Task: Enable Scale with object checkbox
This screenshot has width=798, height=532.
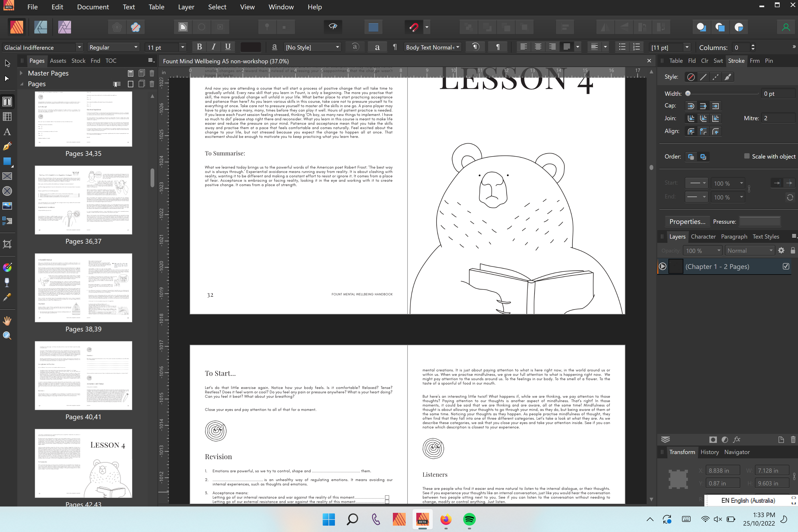Action: pyautogui.click(x=747, y=156)
